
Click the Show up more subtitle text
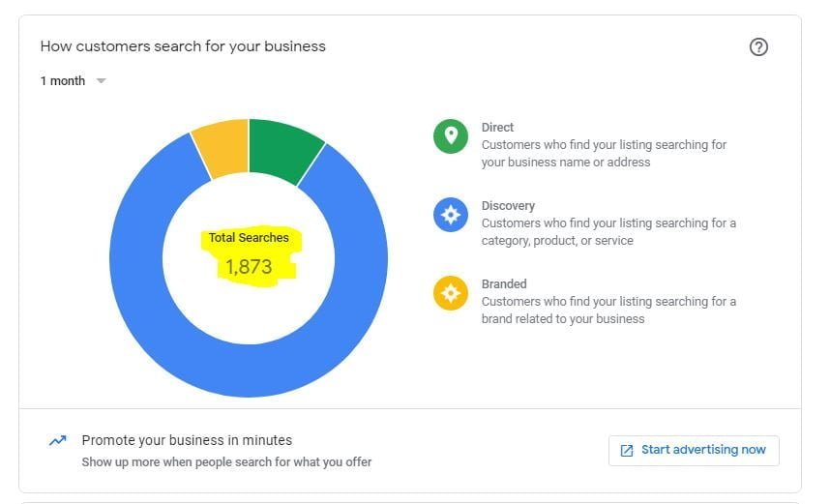click(226, 462)
